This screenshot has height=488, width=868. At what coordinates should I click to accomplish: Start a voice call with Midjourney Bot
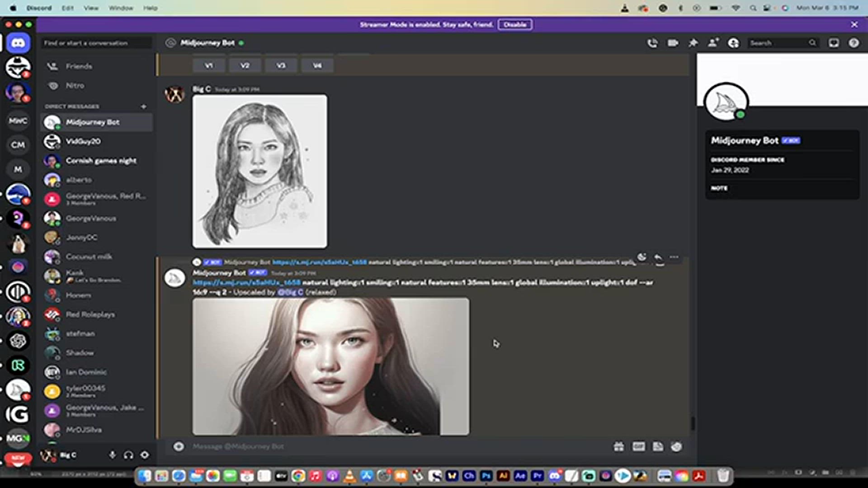click(653, 43)
